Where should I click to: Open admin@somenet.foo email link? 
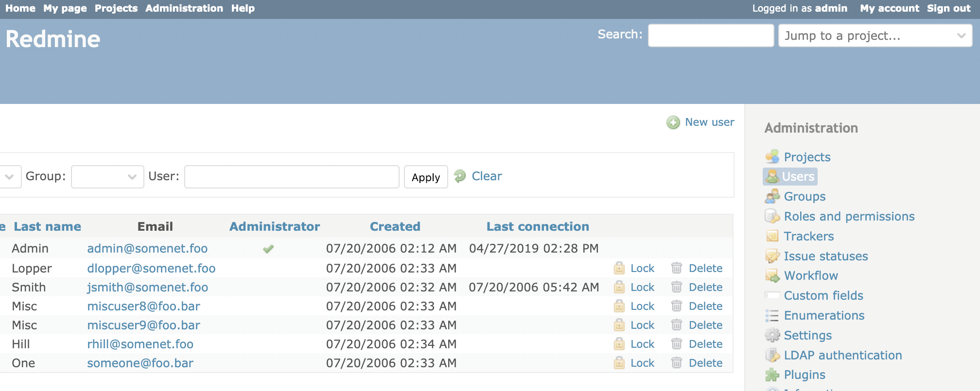pos(147,248)
